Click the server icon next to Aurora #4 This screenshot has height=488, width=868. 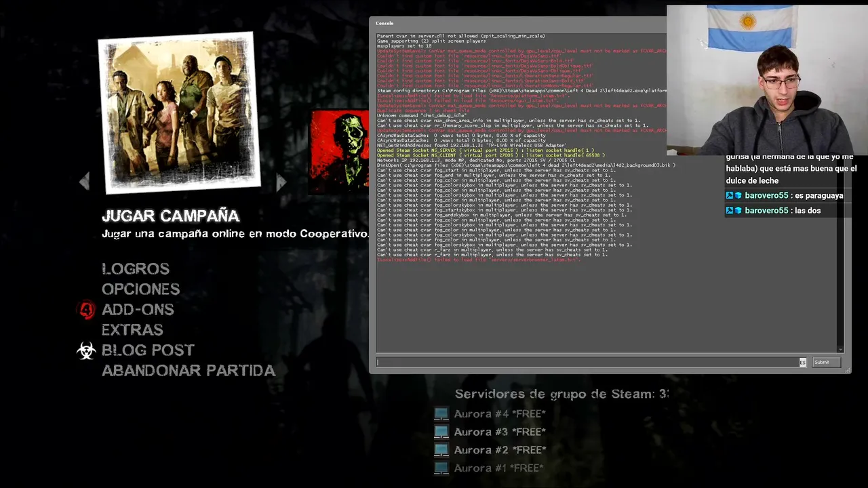click(441, 413)
